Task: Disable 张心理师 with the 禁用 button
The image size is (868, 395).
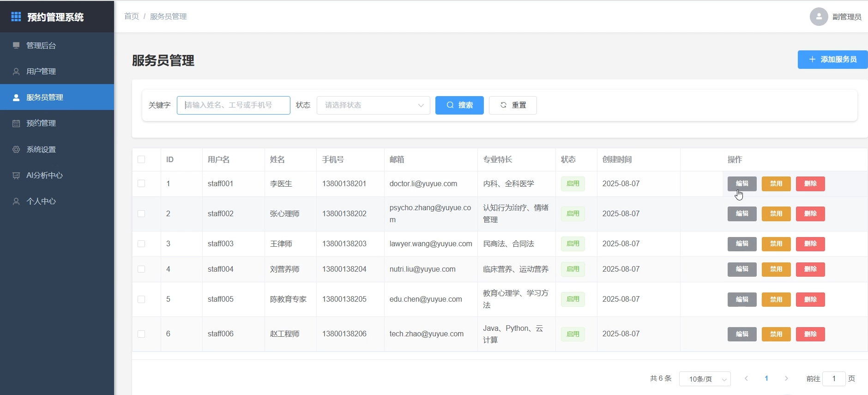Action: pyautogui.click(x=776, y=213)
